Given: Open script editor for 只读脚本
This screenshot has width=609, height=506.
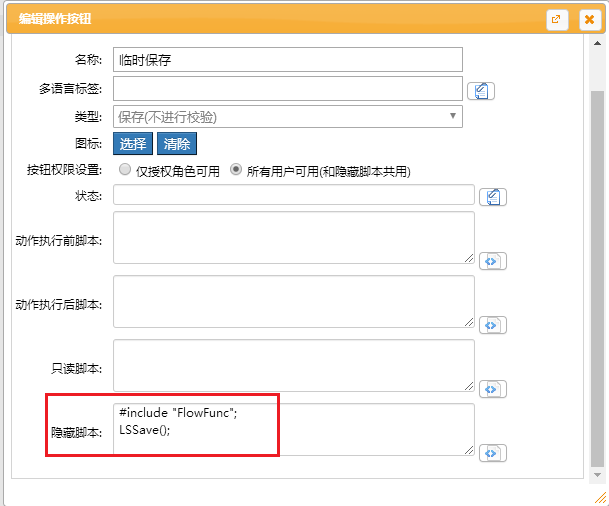Looking at the screenshot, I should pos(492,389).
